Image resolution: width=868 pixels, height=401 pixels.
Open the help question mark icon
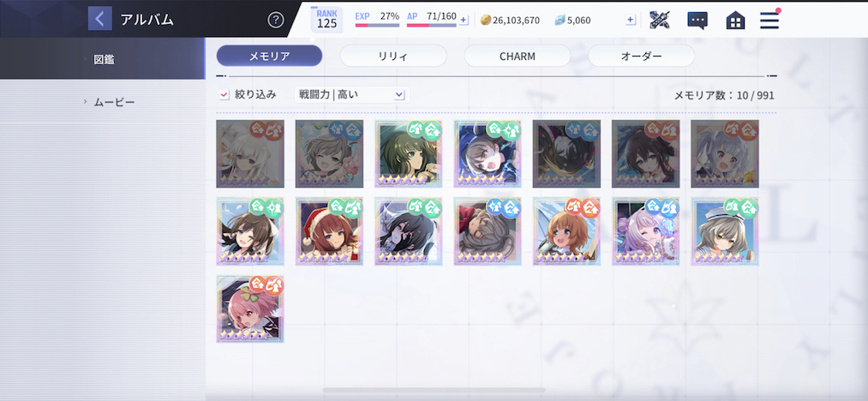(x=276, y=20)
